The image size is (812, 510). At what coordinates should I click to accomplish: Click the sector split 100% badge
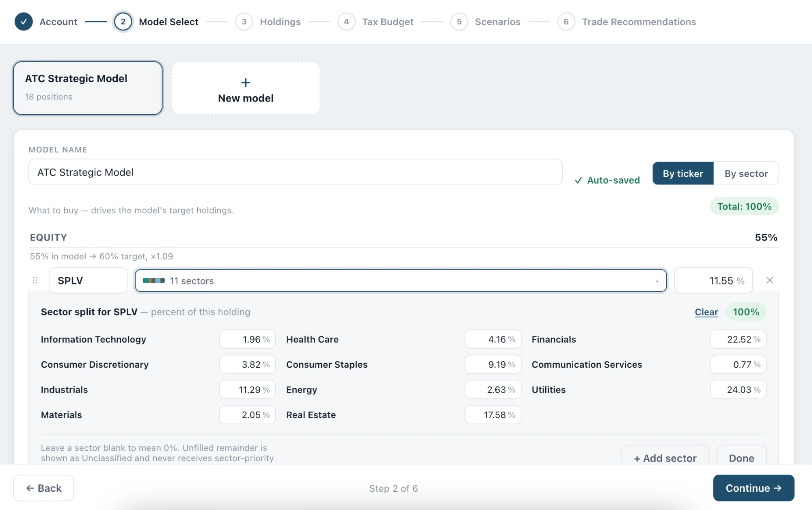(x=746, y=312)
